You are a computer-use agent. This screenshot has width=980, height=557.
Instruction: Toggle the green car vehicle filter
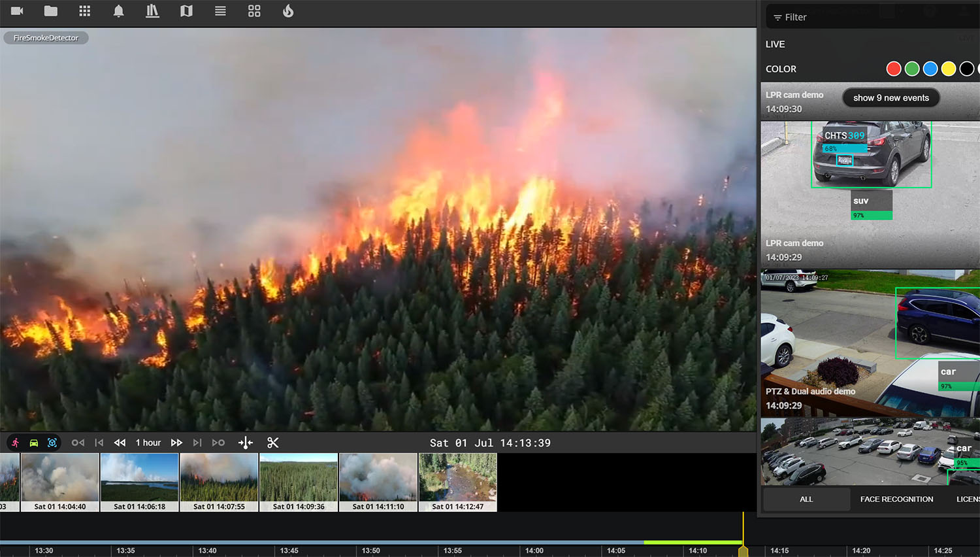point(34,443)
